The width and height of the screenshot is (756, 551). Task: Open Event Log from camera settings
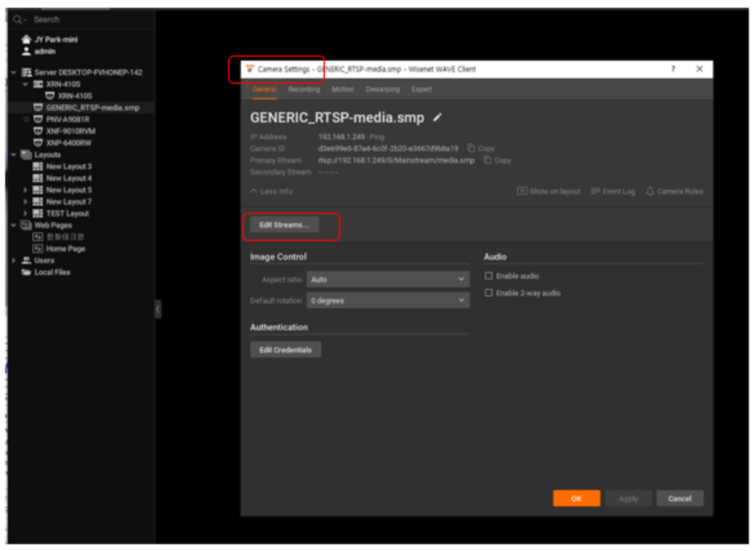point(613,191)
